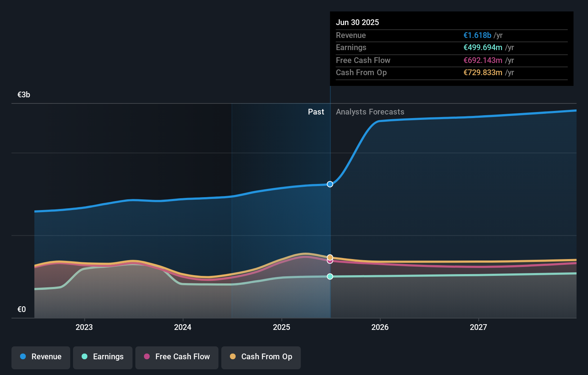Click the Earnings row label in tooltip
The height and width of the screenshot is (375, 588).
[x=351, y=47]
